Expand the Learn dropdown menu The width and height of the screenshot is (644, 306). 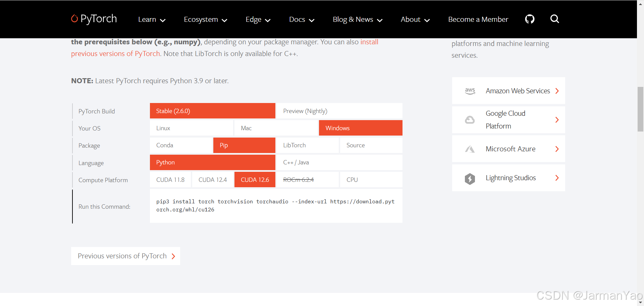(152, 19)
